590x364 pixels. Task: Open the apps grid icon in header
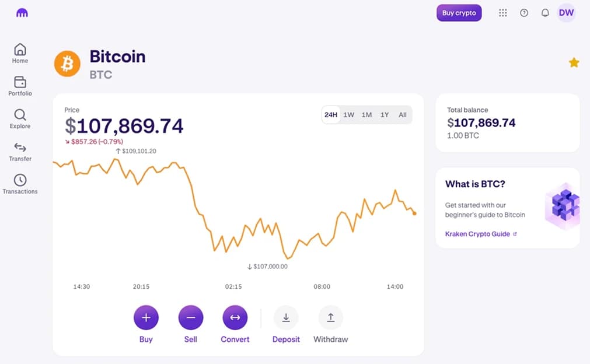502,13
